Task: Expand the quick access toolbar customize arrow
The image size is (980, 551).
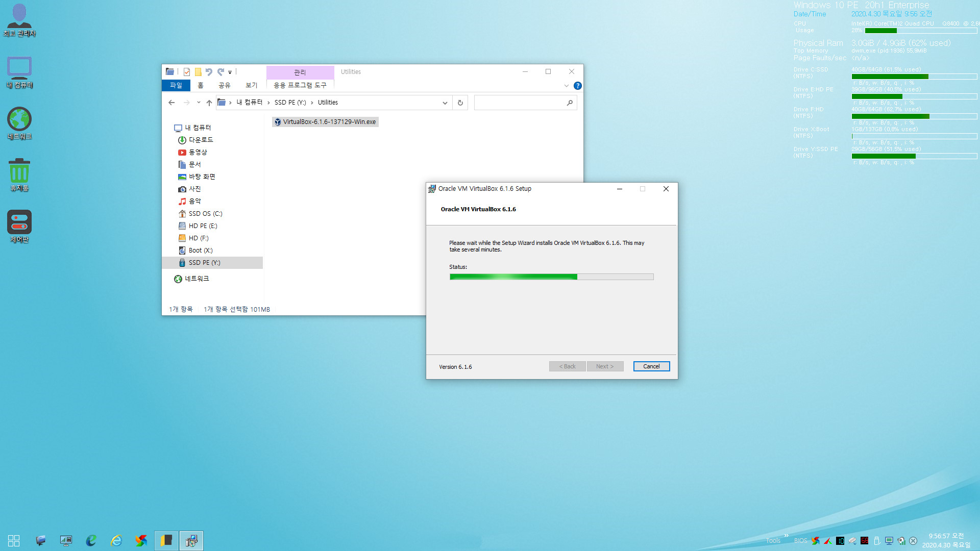Action: point(230,72)
